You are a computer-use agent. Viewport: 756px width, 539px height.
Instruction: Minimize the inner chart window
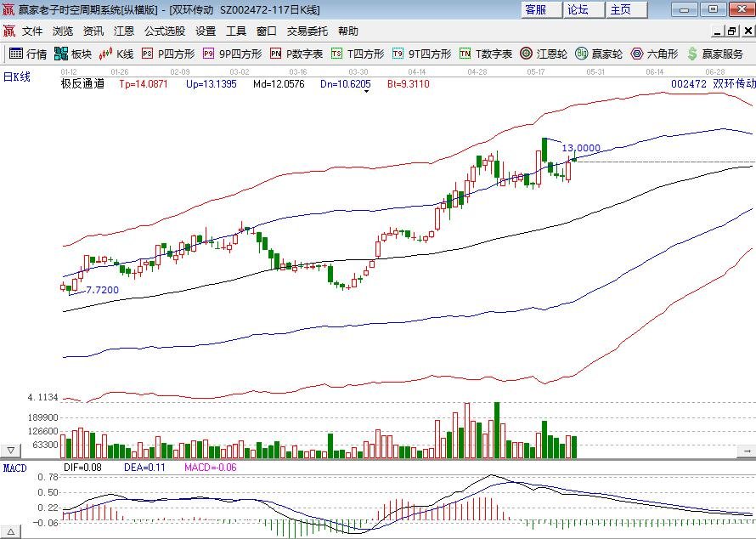[x=718, y=31]
